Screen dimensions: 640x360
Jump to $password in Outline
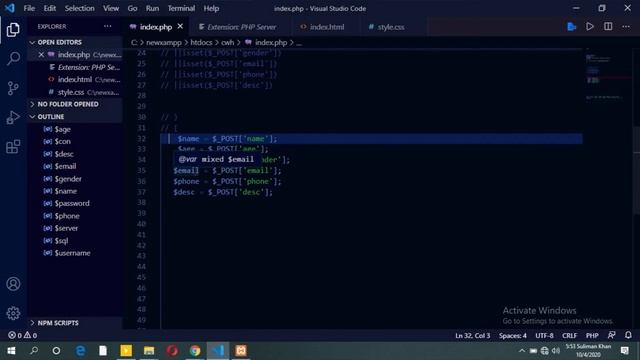[x=72, y=203]
